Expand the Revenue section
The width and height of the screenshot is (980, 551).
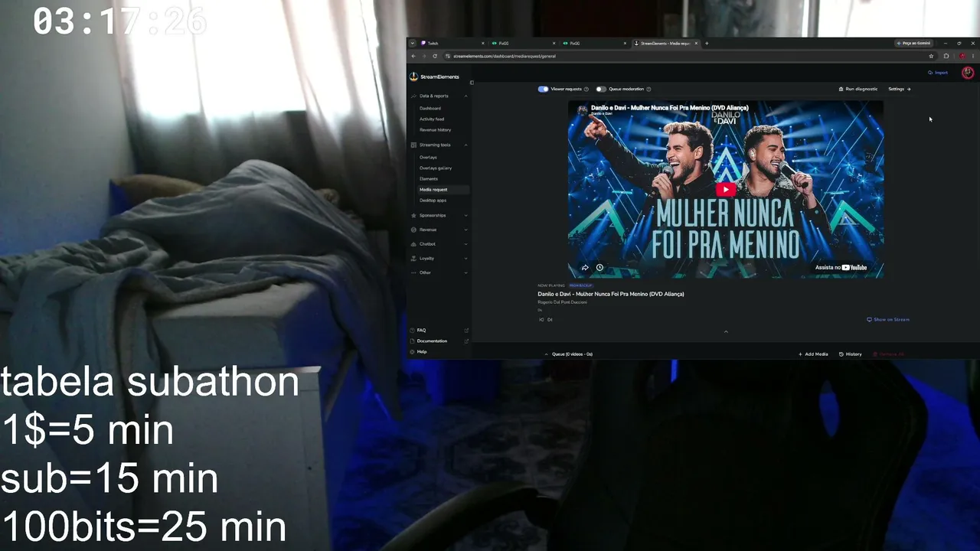(x=439, y=230)
